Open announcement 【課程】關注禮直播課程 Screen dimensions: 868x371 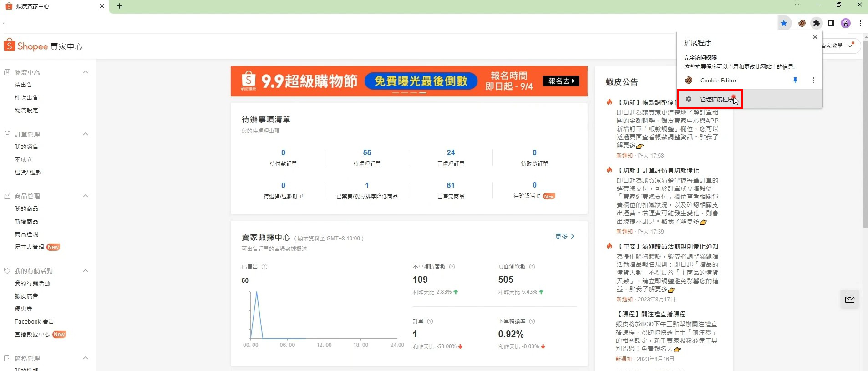[650, 314]
